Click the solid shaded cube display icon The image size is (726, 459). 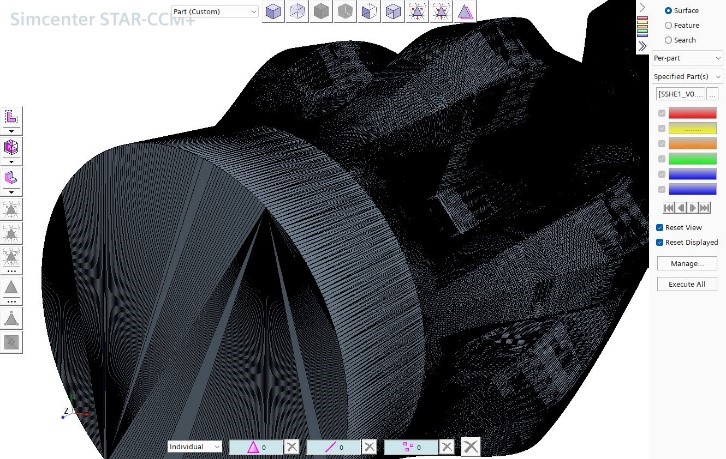pyautogui.click(x=274, y=11)
